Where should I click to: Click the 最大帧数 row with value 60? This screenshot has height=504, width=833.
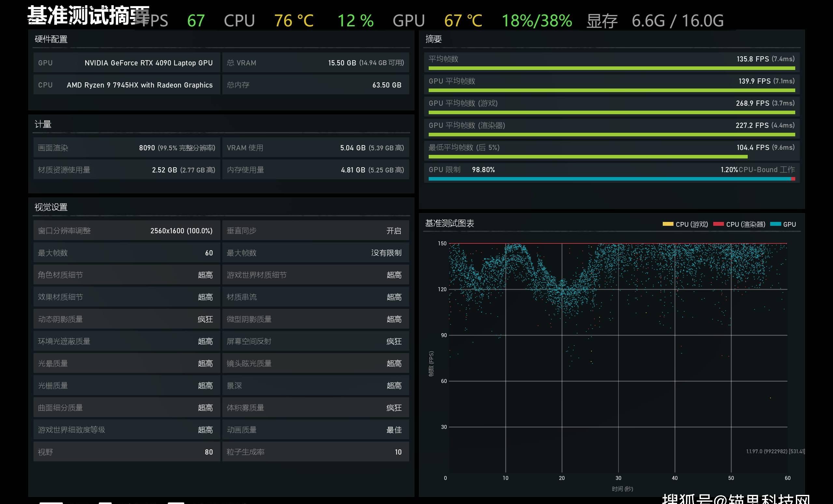coord(127,252)
